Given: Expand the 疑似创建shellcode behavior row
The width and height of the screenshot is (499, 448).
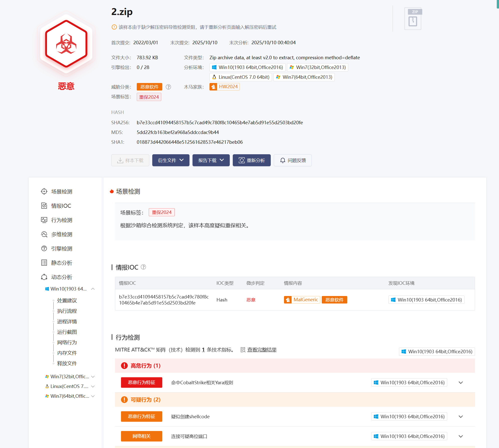Looking at the screenshot, I should 461,416.
